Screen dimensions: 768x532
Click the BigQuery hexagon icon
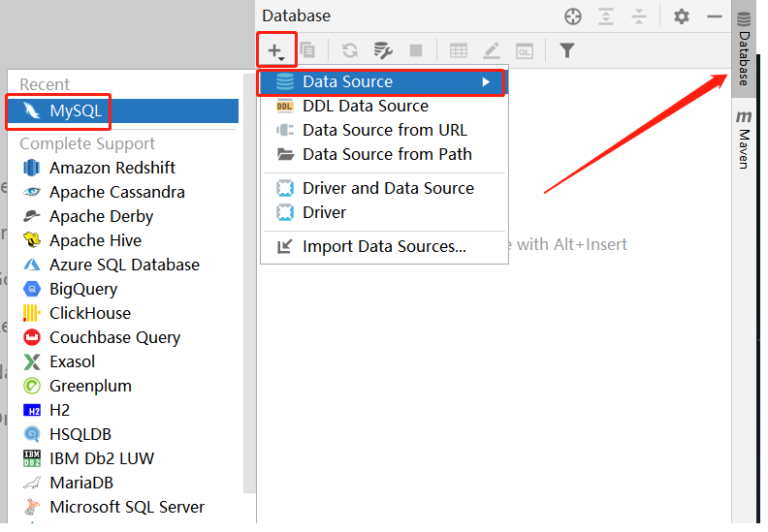click(32, 289)
